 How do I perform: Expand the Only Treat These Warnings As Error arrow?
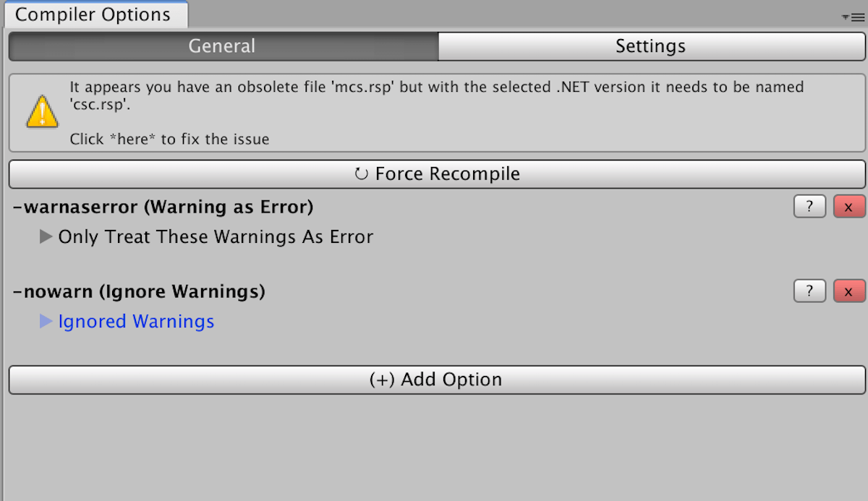[x=46, y=237]
